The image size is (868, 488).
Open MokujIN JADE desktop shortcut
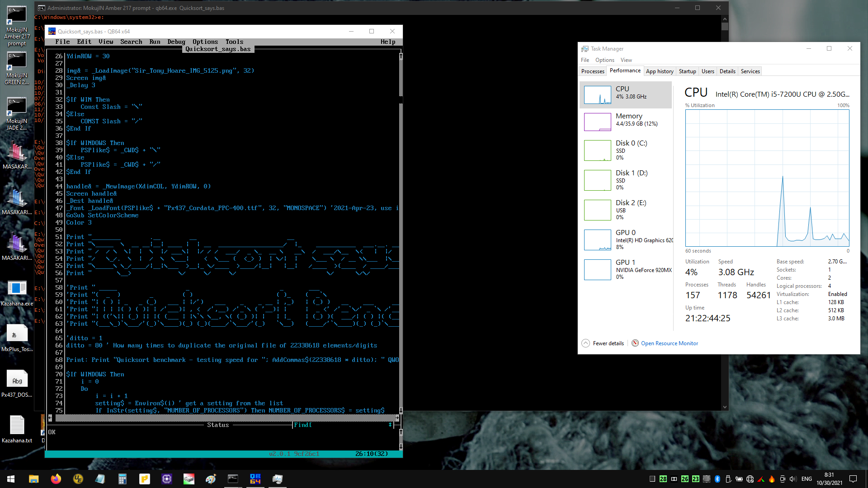(x=17, y=113)
